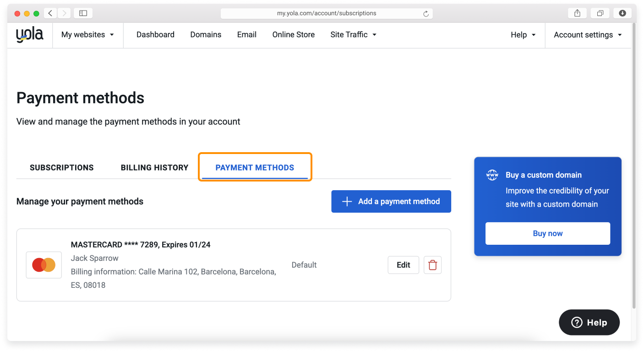Open the My websites dropdown

(x=87, y=34)
